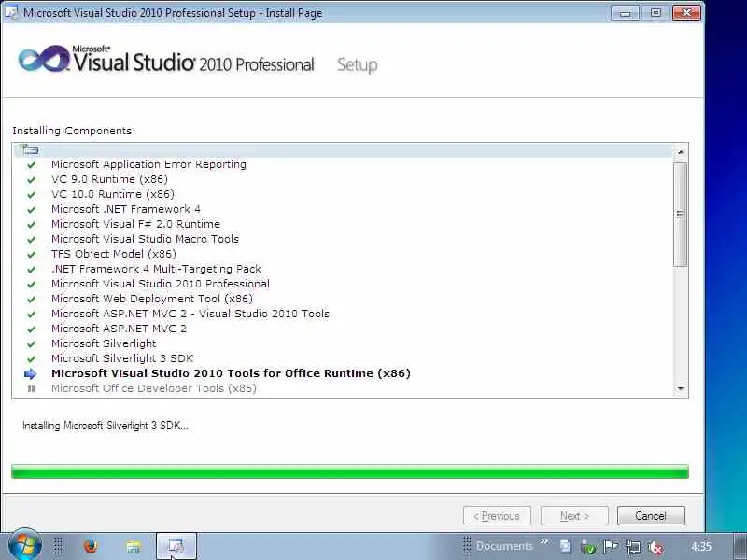This screenshot has height=560, width=747.
Task: Click the disabled Previous button
Action: coord(497,516)
